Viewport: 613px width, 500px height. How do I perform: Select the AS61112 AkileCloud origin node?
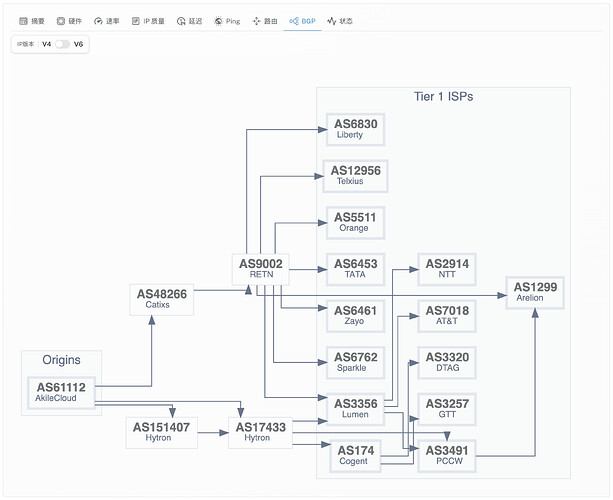[x=61, y=392]
